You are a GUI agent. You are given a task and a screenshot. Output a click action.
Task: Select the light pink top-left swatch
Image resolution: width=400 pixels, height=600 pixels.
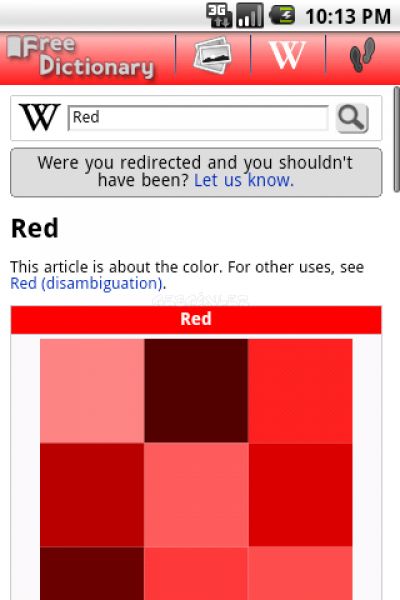[92, 391]
